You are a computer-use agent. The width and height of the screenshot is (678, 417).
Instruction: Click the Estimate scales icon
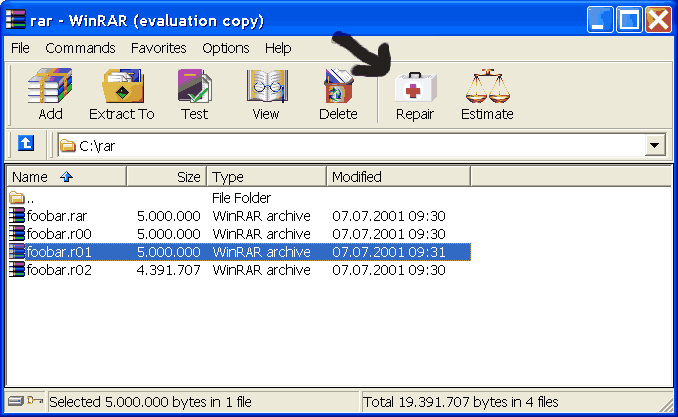(487, 86)
